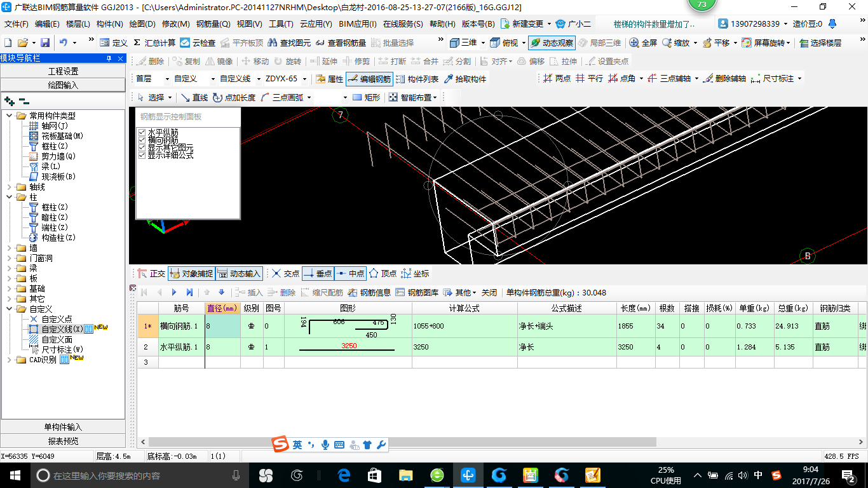This screenshot has width=868, height=488.
Task: Toggle 显示详细公式 checkbox
Action: pyautogui.click(x=142, y=155)
